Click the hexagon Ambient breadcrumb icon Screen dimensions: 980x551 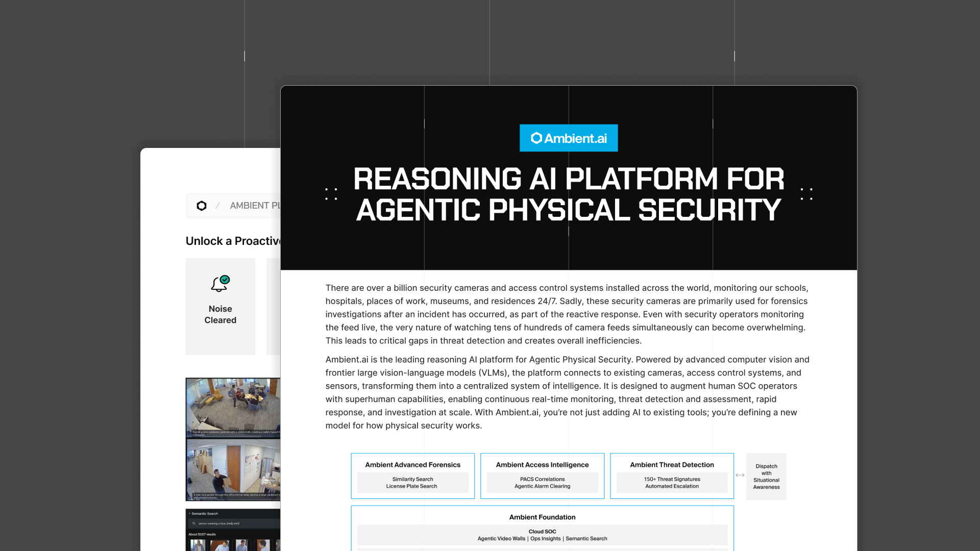[202, 206]
